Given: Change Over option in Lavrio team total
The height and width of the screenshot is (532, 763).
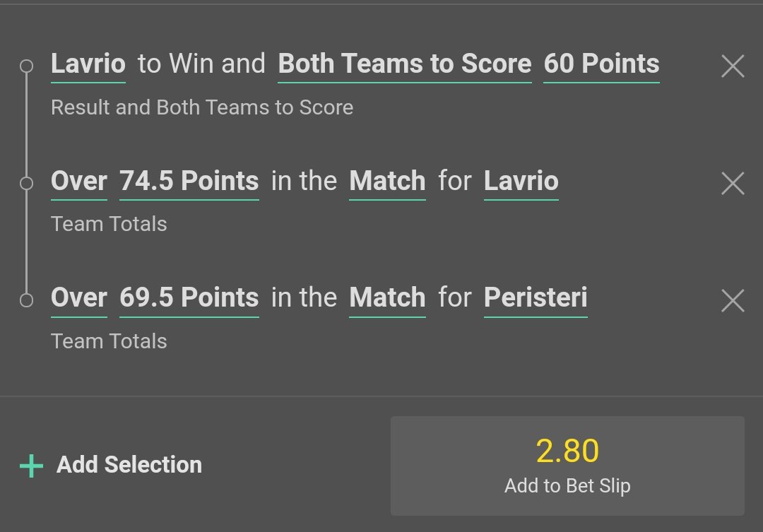Looking at the screenshot, I should click(79, 182).
